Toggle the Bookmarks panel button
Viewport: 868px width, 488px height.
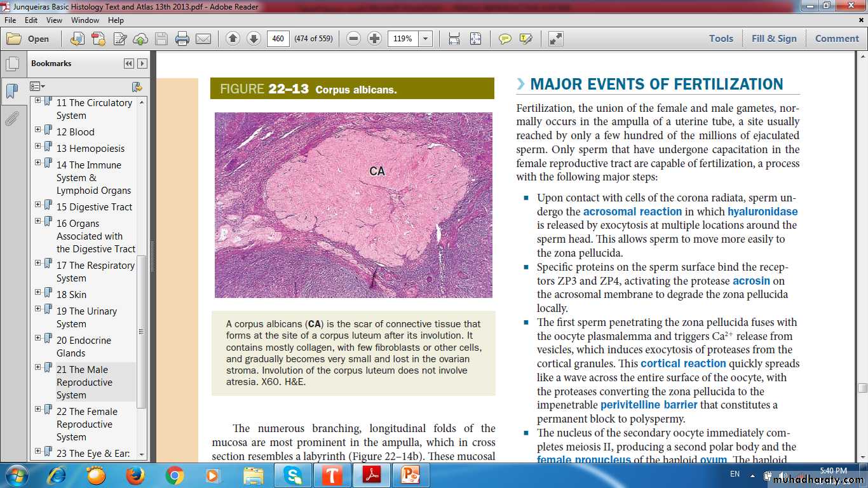[12, 91]
